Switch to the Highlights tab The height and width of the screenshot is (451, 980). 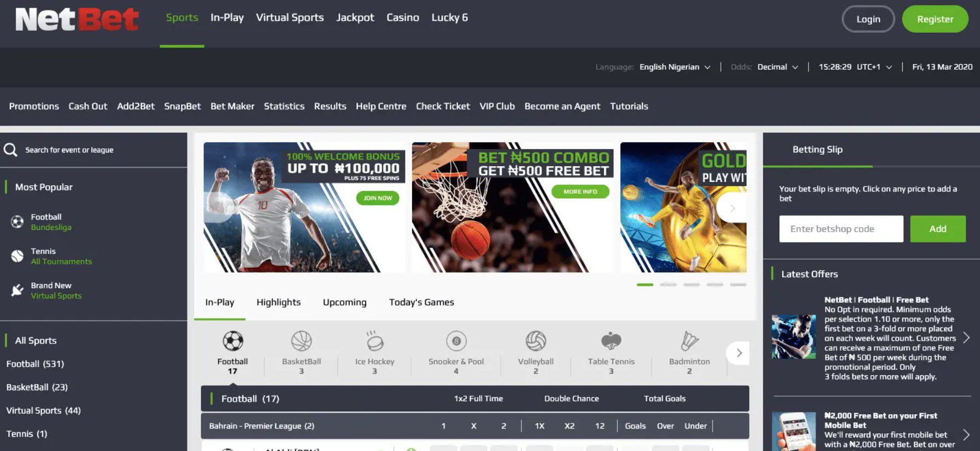278,302
